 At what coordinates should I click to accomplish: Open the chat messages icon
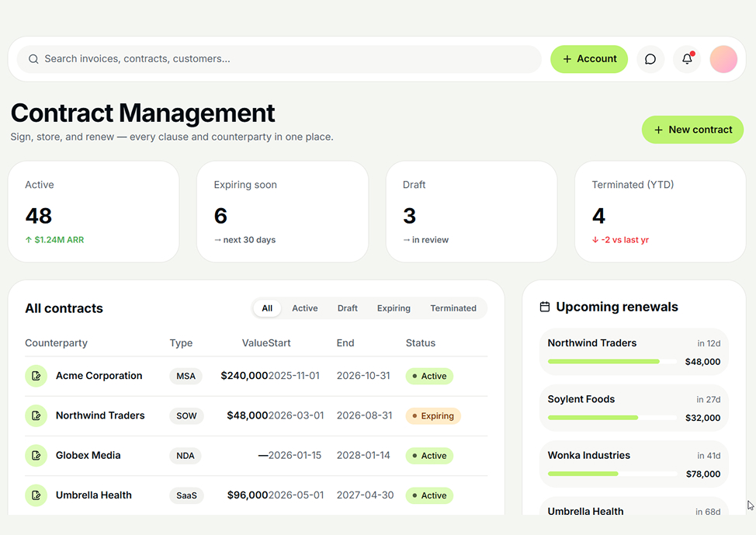650,59
